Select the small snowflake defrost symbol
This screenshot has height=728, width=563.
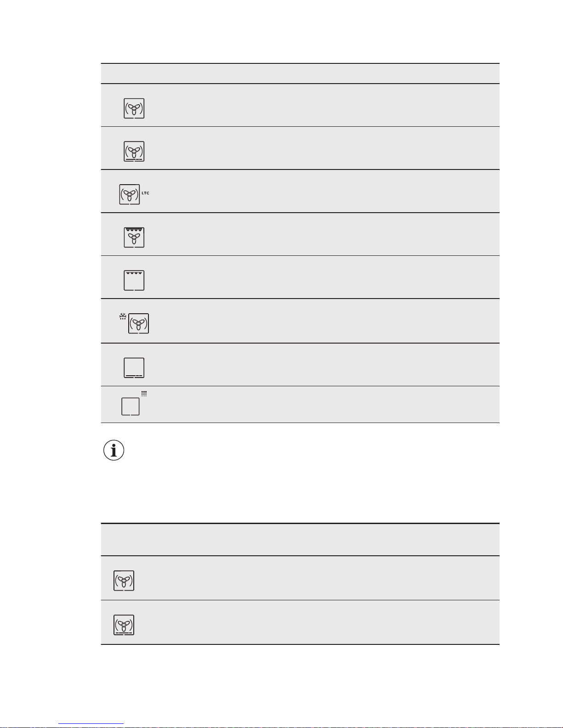tap(123, 316)
